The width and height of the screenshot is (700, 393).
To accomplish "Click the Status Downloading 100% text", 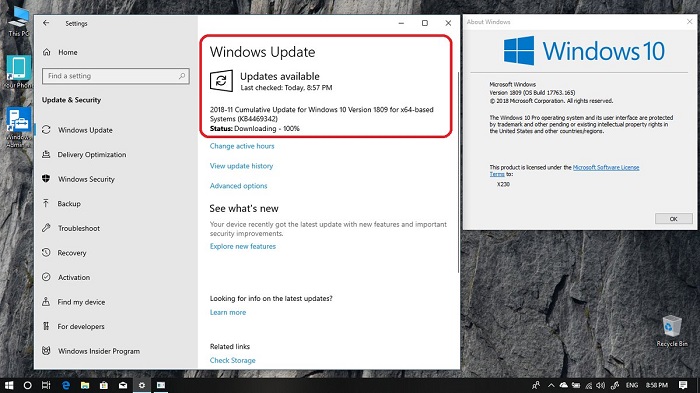I will tap(254, 129).
